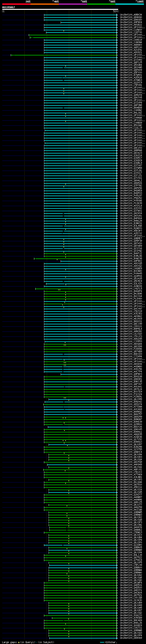Image resolution: width=146 pixels, height=644 pixels.
Task: Select the UniRef100_A6RAK0 label
Action: coord(131,45)
